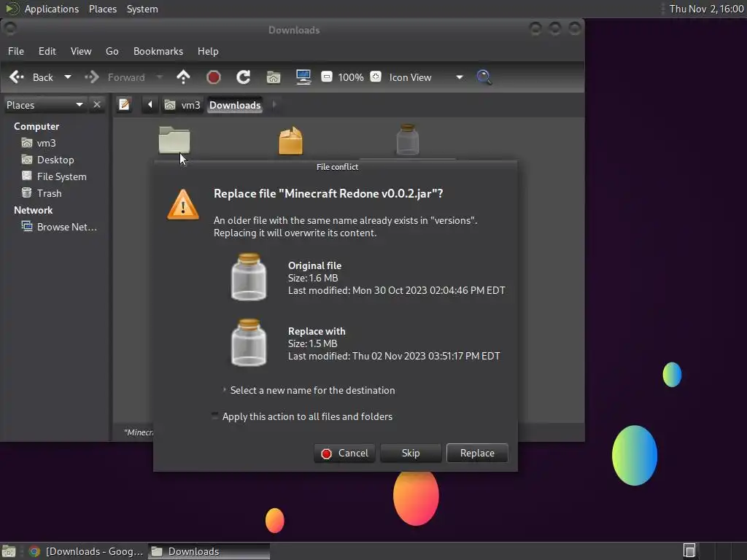747x560 pixels.
Task: Click the path bar right scroll arrow
Action: (274, 104)
